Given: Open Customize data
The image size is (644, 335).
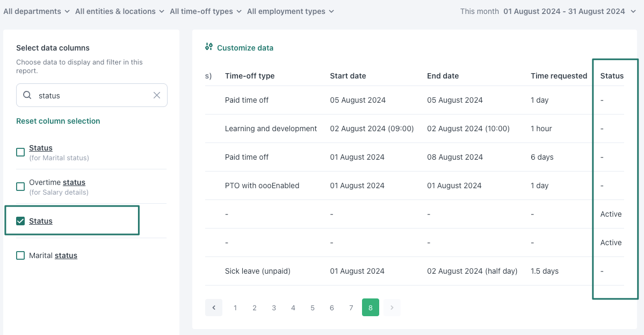Looking at the screenshot, I should coord(244,47).
